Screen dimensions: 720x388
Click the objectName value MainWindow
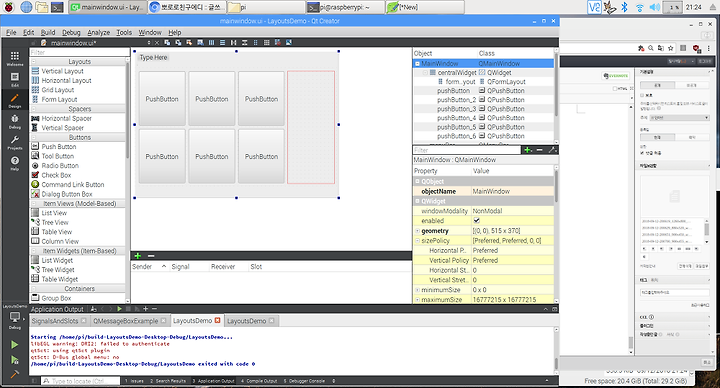click(x=491, y=191)
